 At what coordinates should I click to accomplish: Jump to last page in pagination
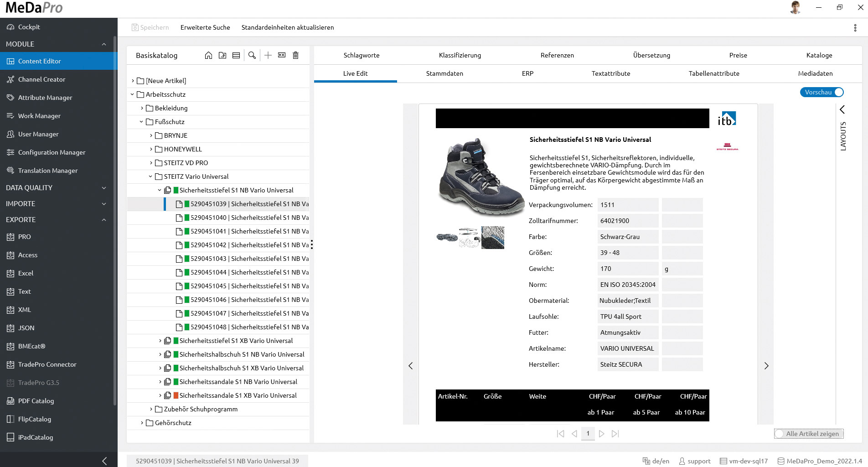(615, 434)
